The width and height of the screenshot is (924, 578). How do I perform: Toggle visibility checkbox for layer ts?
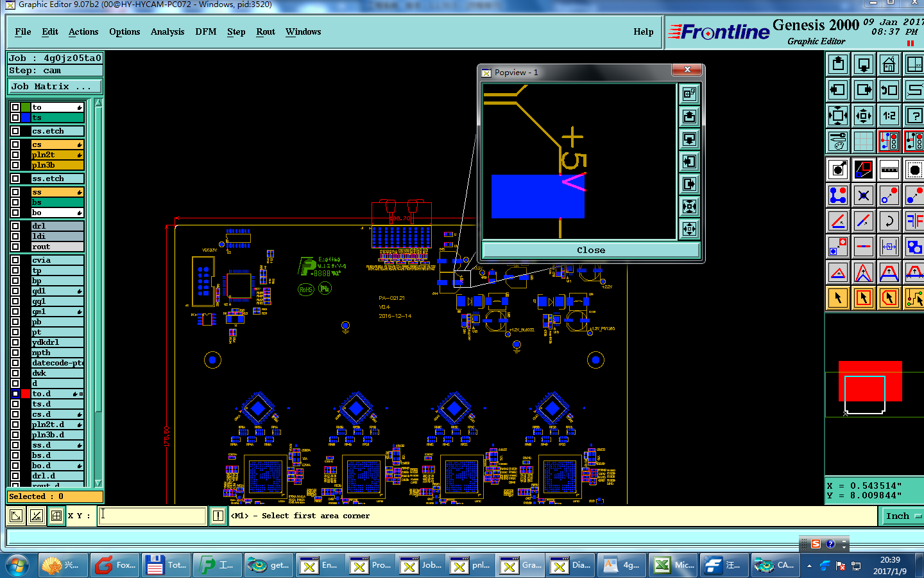(x=15, y=118)
